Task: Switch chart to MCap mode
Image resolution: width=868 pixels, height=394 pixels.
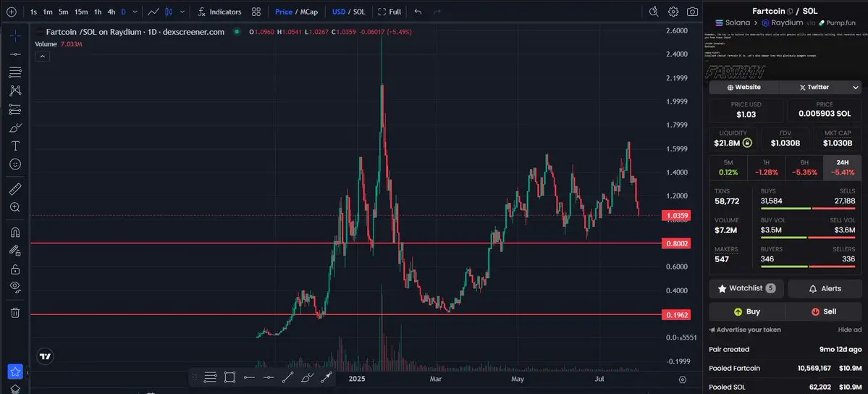Action: [309, 12]
